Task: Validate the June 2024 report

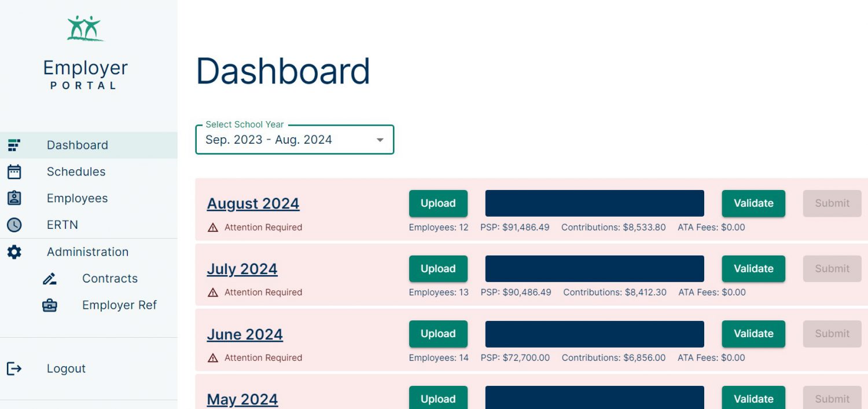Action: [753, 334]
